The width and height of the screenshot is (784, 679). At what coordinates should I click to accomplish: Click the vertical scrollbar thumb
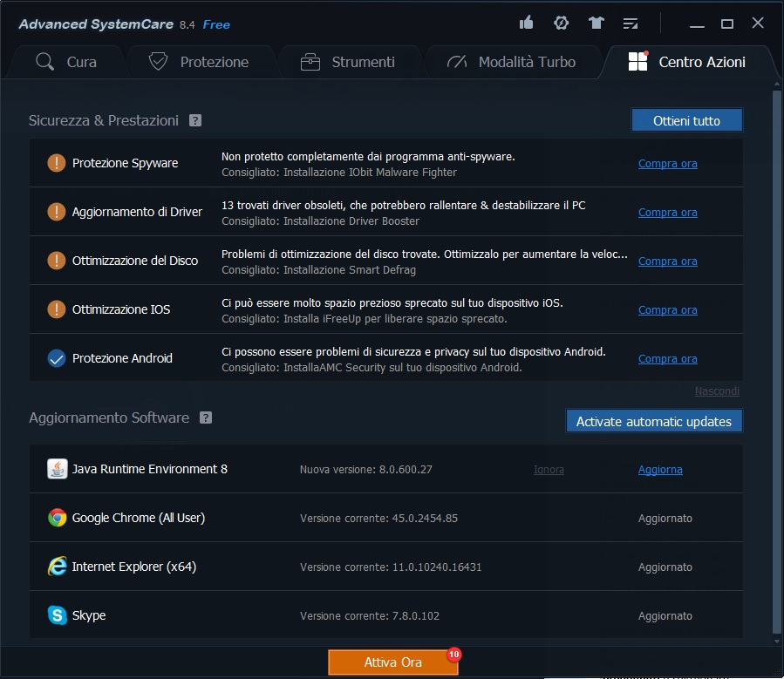click(x=776, y=362)
